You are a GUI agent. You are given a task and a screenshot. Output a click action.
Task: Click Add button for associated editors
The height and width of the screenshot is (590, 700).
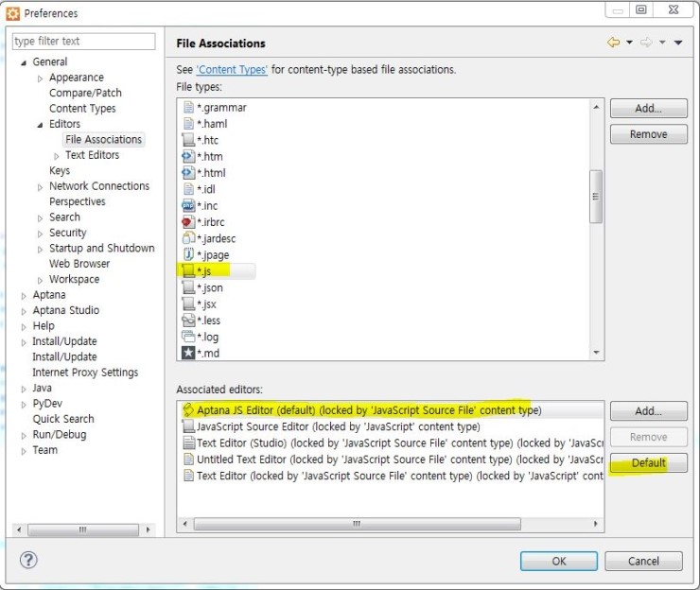[x=649, y=410]
